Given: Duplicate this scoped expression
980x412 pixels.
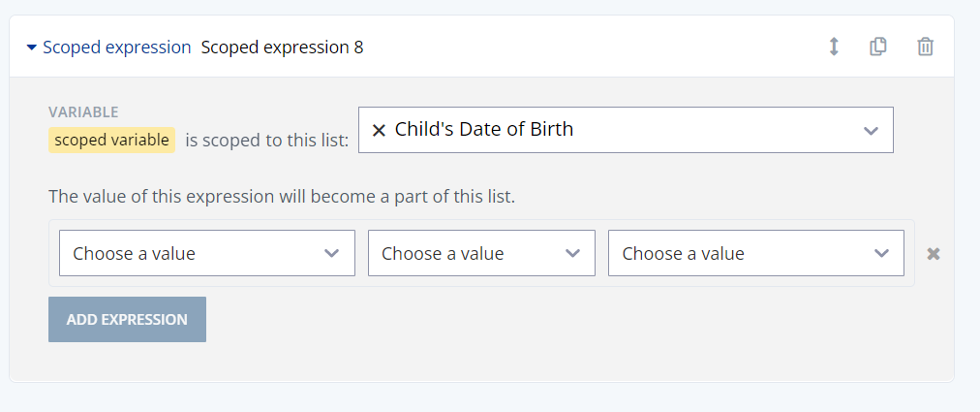Looking at the screenshot, I should (878, 47).
